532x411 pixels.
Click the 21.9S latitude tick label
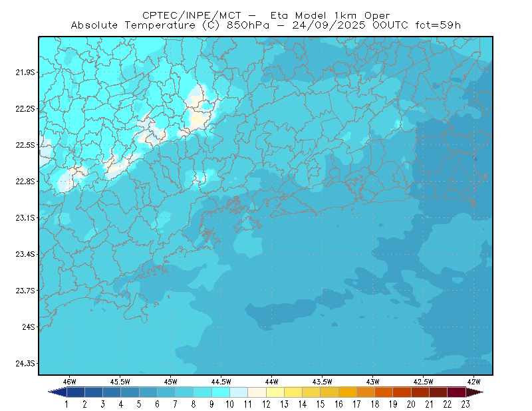(x=25, y=72)
